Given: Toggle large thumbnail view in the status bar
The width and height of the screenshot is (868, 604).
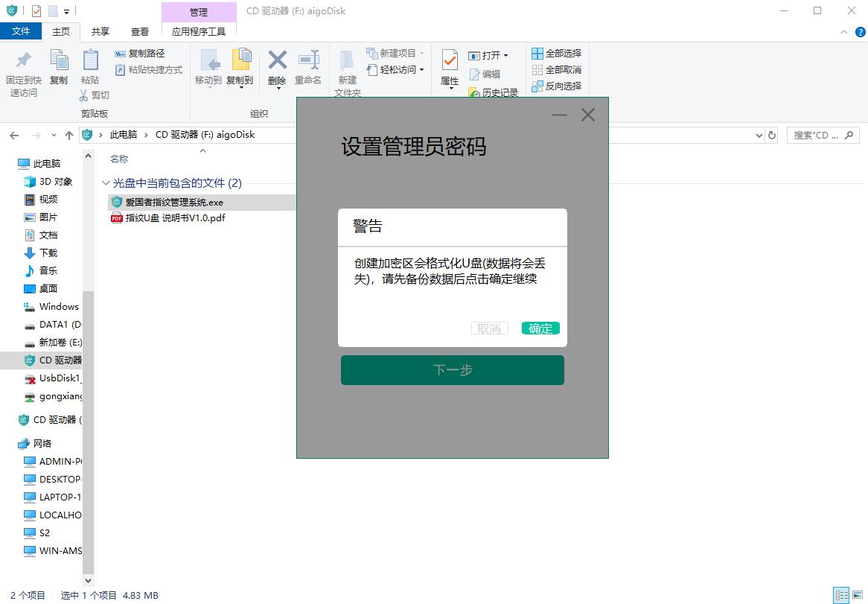Looking at the screenshot, I should click(x=857, y=596).
